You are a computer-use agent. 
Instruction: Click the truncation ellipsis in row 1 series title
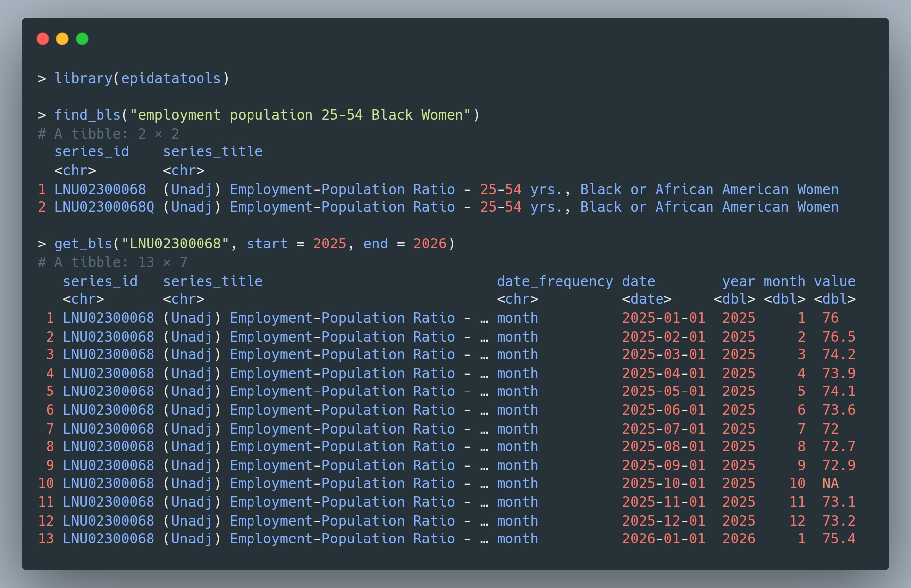click(x=484, y=318)
